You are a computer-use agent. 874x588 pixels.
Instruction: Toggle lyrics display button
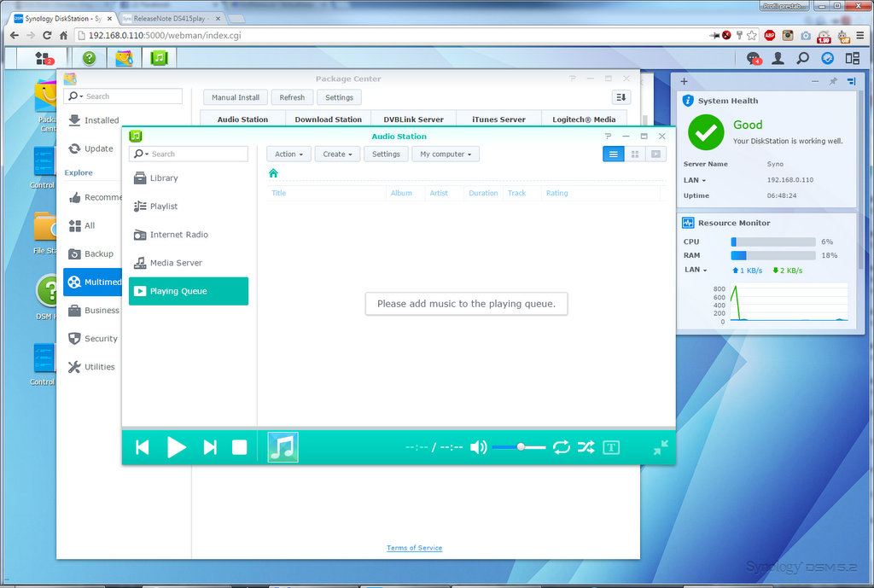tap(611, 447)
